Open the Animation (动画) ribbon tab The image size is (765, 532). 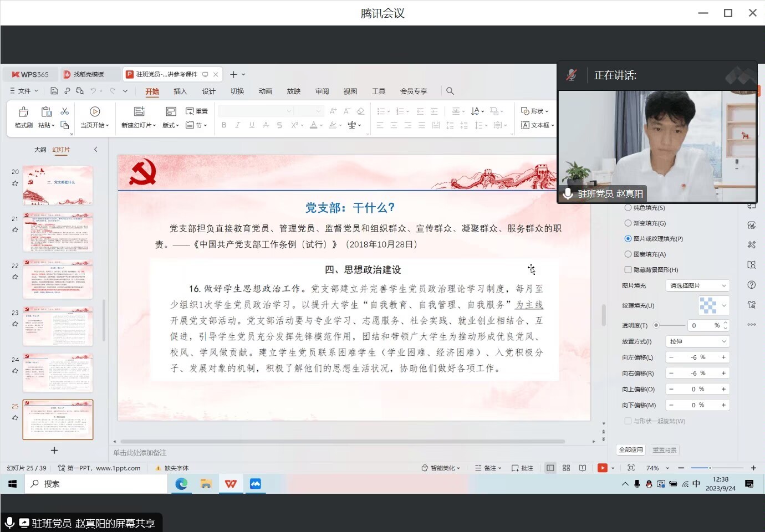265,91
